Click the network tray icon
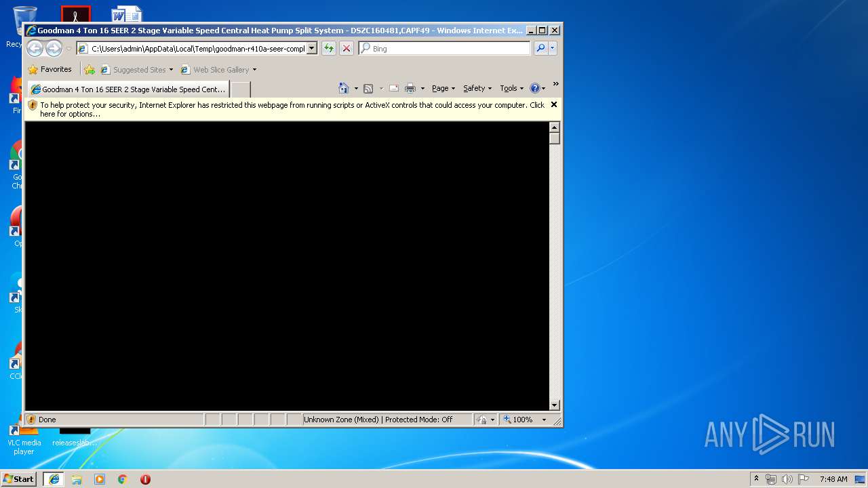The height and width of the screenshot is (488, 868). (x=771, y=479)
